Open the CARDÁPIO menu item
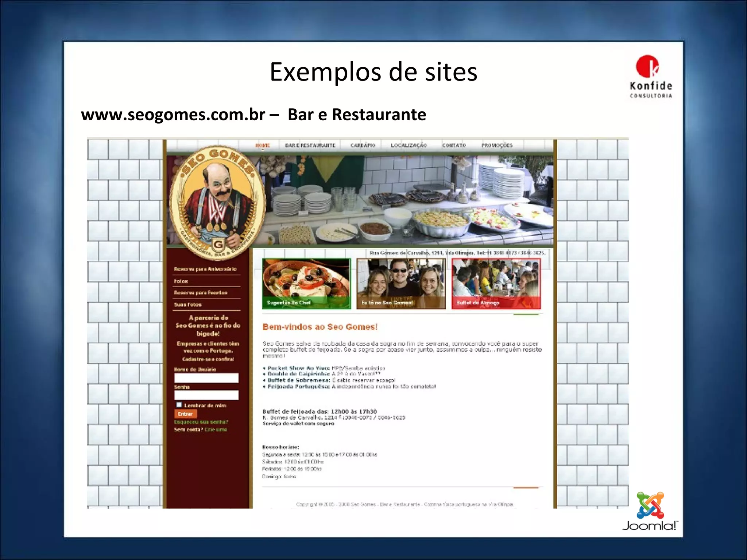 point(363,145)
